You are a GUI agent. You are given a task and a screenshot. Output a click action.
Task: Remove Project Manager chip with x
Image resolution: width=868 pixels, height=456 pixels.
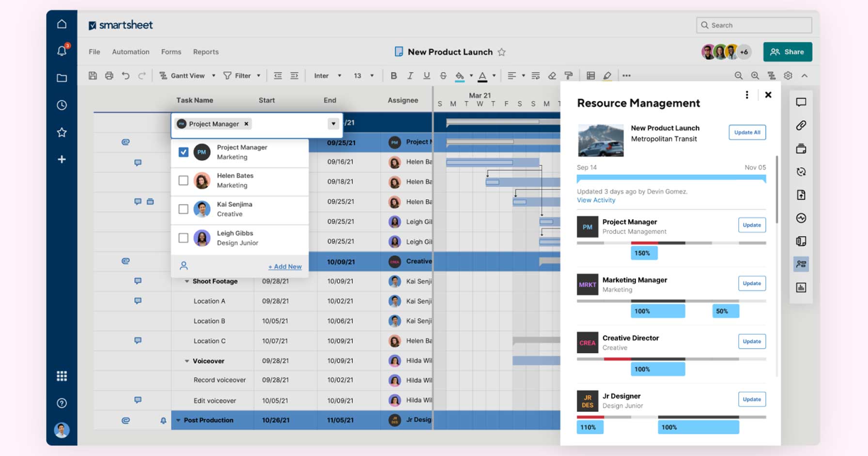point(246,124)
